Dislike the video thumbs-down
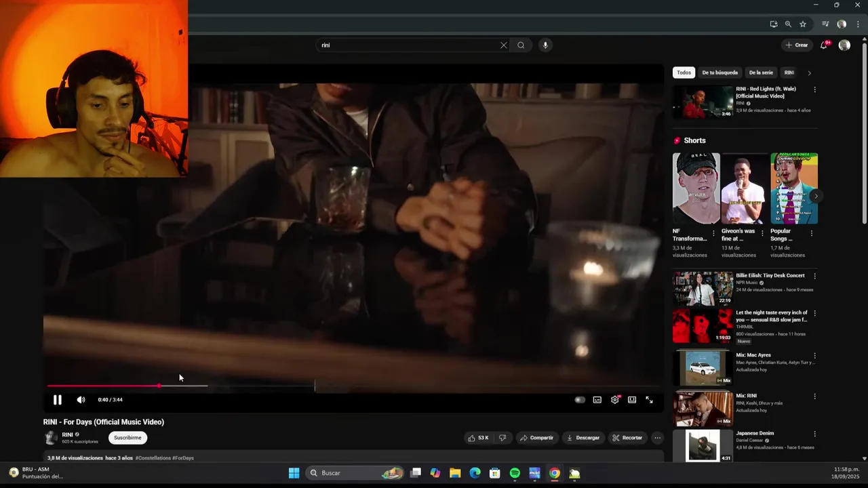Image resolution: width=868 pixels, height=488 pixels. tap(502, 438)
